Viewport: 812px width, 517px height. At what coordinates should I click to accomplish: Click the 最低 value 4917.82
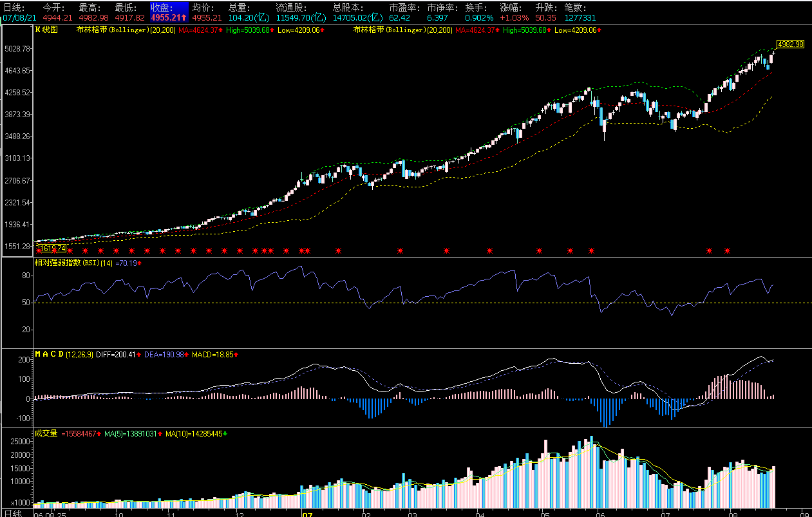(x=129, y=18)
